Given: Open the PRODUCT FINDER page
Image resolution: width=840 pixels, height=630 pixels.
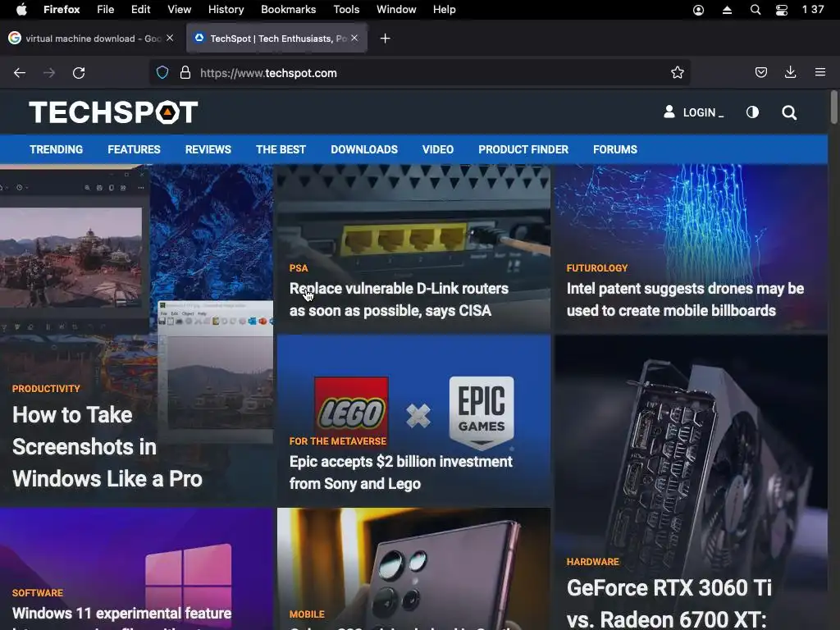Looking at the screenshot, I should 523,149.
